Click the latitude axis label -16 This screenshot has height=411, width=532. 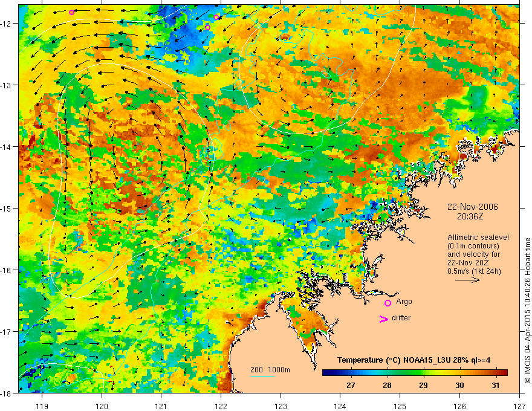pos(7,270)
